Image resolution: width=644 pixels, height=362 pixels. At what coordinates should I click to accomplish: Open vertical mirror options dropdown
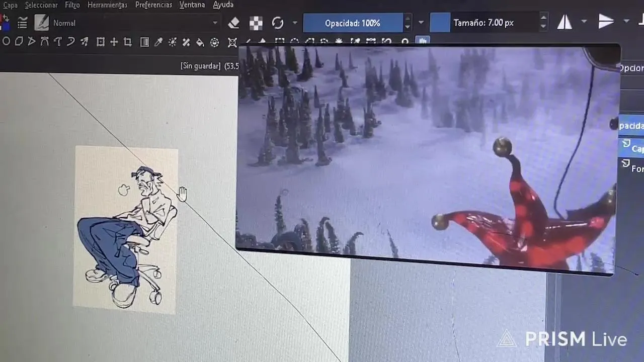tap(626, 21)
